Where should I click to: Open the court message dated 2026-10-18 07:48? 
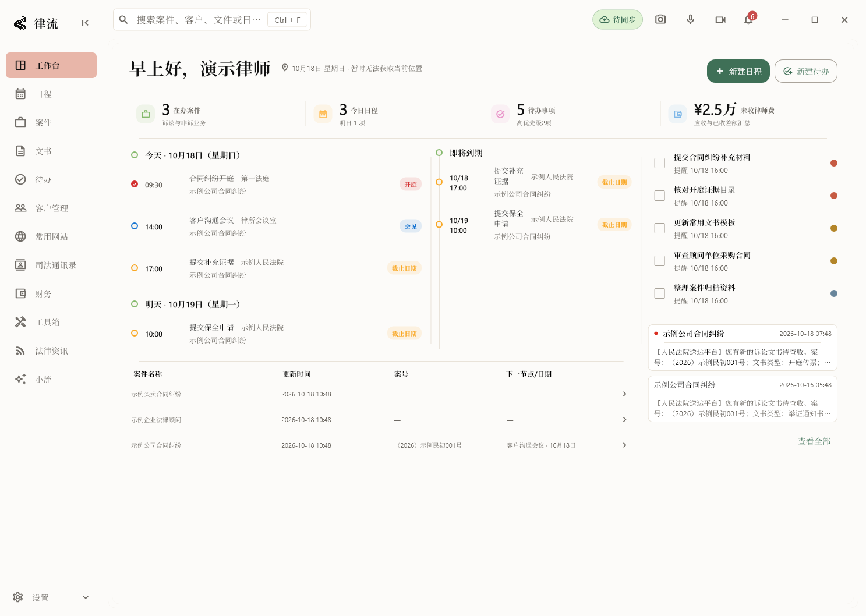[743, 348]
